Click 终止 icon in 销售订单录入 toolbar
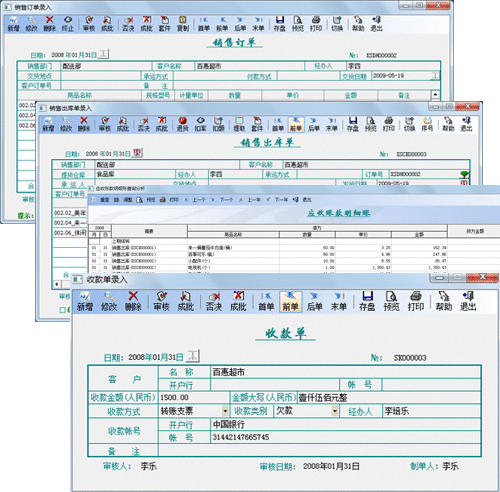This screenshot has width=500, height=492. [68, 24]
